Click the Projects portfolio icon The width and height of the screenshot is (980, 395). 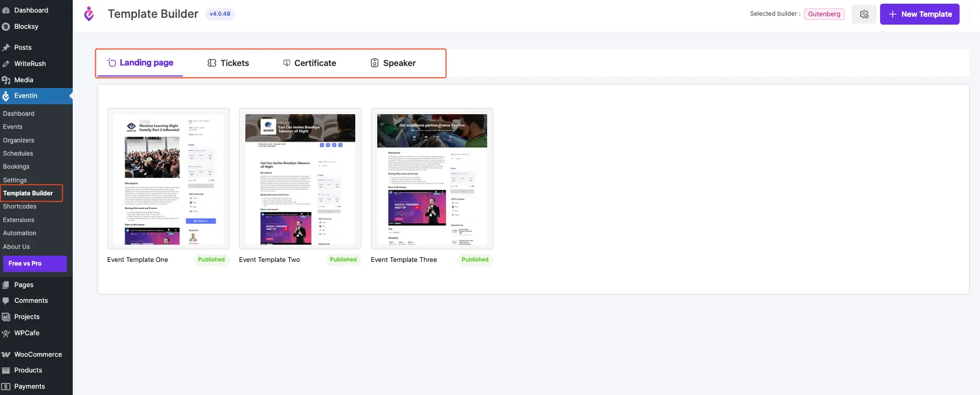coord(6,317)
